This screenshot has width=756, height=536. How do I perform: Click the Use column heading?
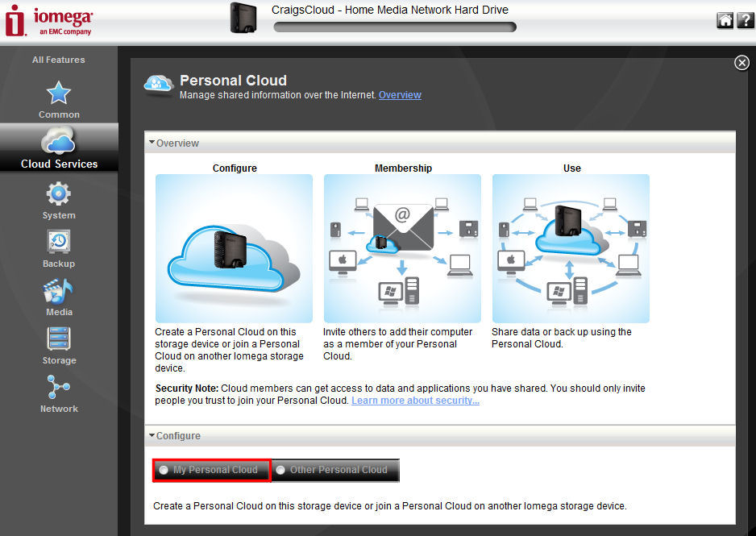(571, 168)
